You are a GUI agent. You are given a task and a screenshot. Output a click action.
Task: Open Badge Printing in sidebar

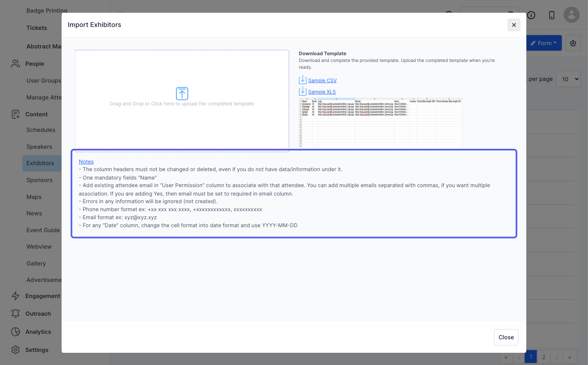tap(47, 11)
